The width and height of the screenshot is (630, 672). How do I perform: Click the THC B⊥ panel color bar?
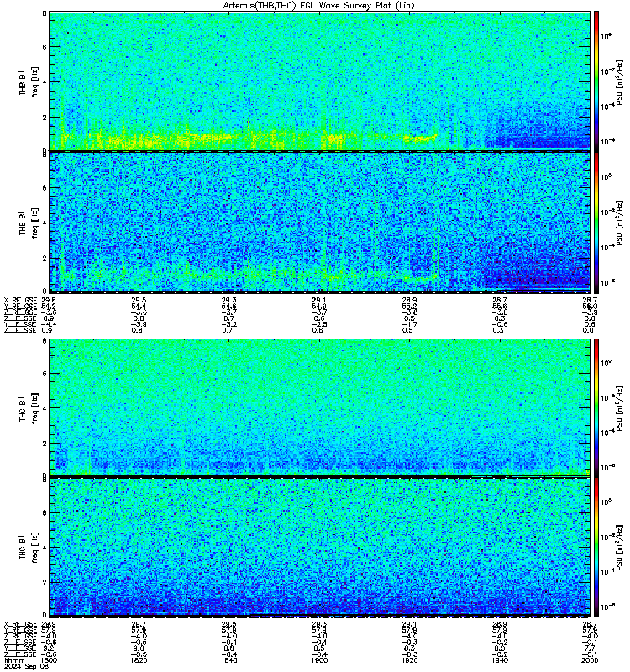(x=596, y=407)
